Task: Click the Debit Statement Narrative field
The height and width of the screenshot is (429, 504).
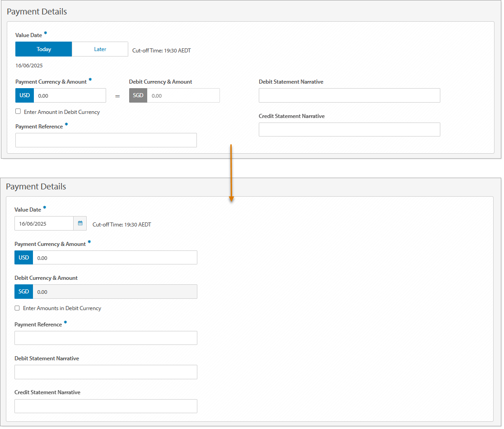Action: tap(349, 95)
